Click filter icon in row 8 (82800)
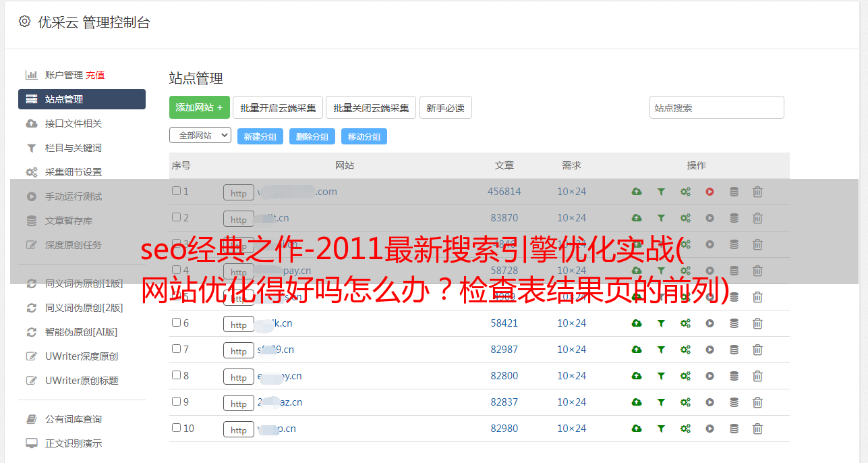The height and width of the screenshot is (463, 868). click(x=661, y=376)
